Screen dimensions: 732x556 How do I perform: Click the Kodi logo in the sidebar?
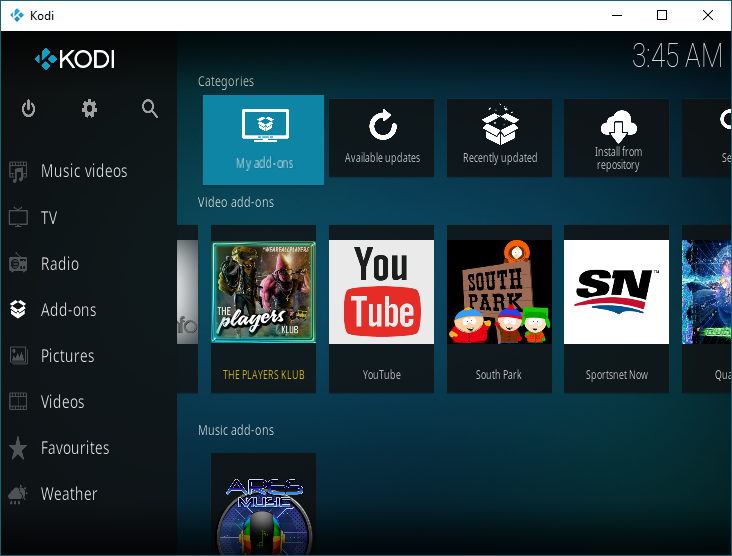click(75, 59)
